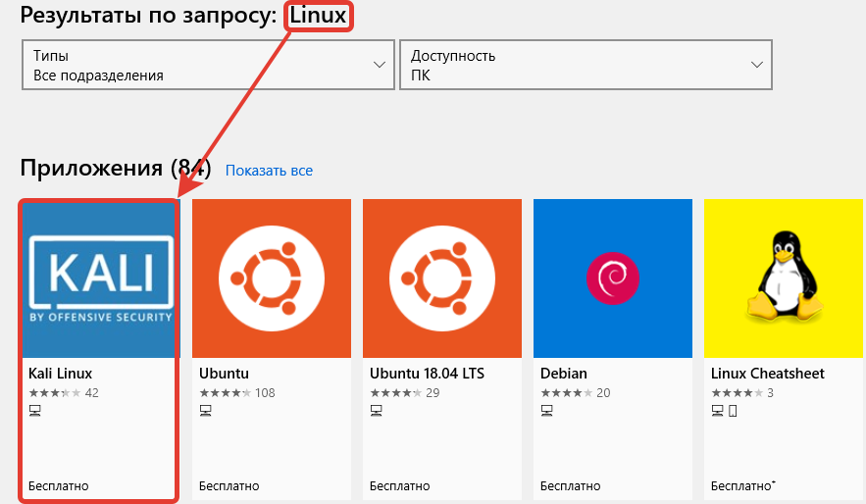Expand the Доступность filter dropdown
The image size is (866, 504).
(586, 65)
